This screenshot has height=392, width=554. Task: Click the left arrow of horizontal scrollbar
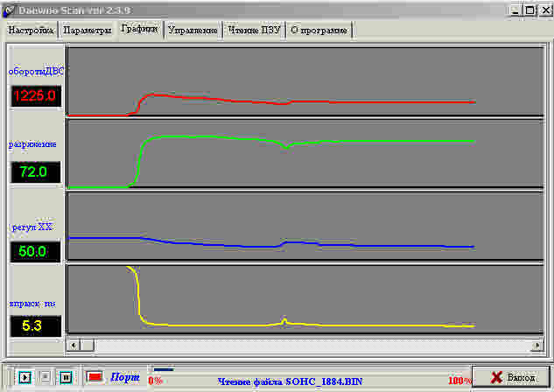pos(73,343)
